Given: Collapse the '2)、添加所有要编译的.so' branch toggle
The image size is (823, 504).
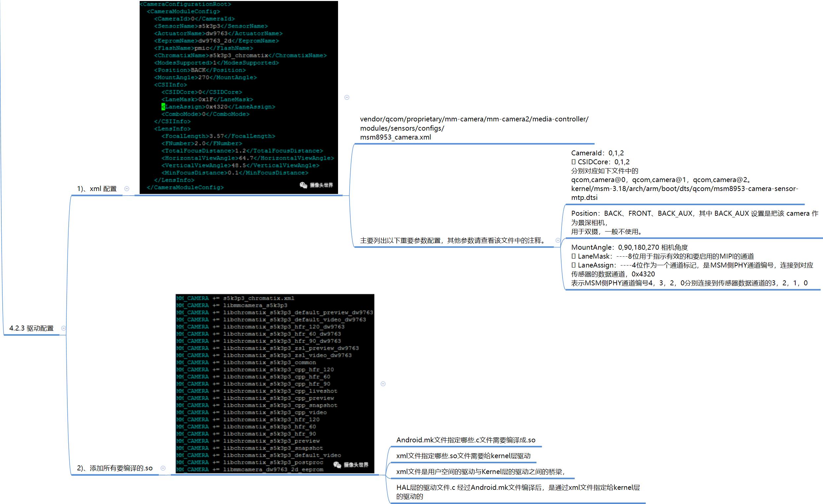Looking at the screenshot, I should click(x=163, y=468).
